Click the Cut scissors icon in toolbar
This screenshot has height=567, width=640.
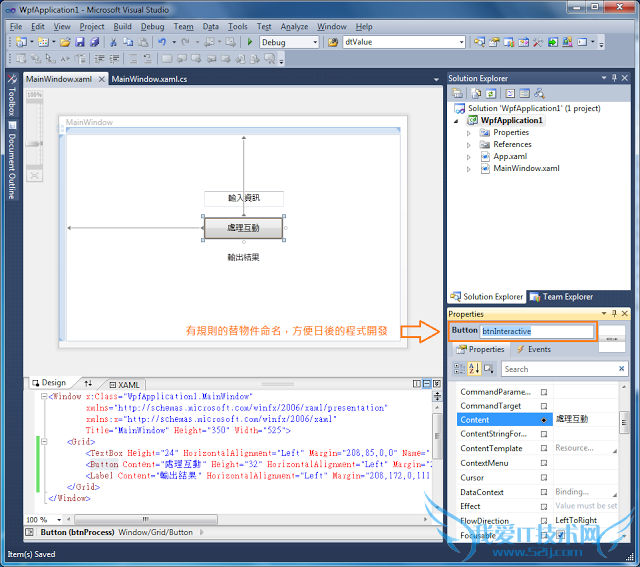pyautogui.click(x=113, y=42)
